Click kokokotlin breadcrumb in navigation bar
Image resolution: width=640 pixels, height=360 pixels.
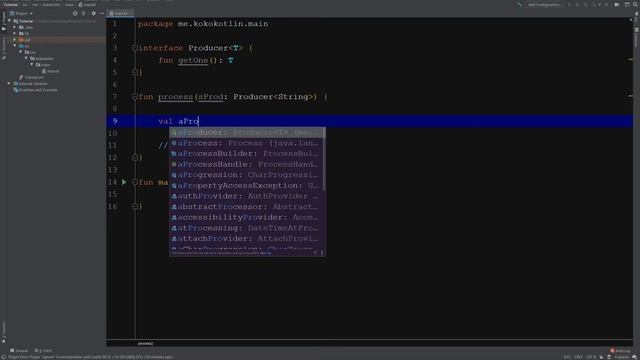(51, 4)
